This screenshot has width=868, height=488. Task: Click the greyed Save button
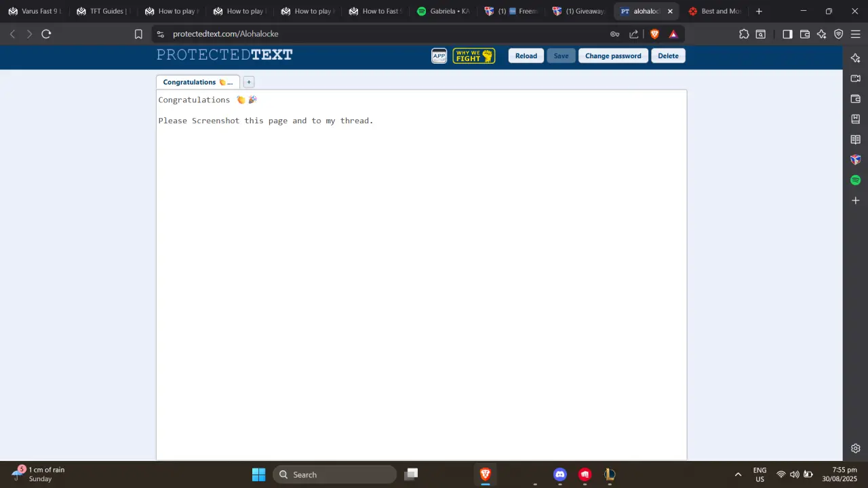561,56
